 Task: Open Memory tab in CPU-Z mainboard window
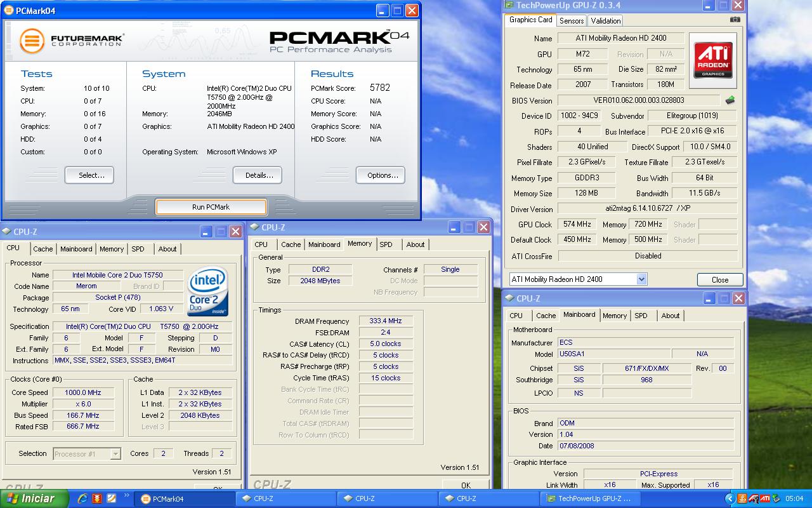615,316
